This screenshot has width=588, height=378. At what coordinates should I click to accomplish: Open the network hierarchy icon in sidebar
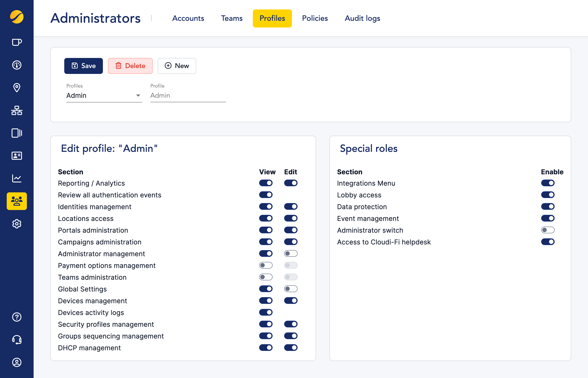pos(16,110)
